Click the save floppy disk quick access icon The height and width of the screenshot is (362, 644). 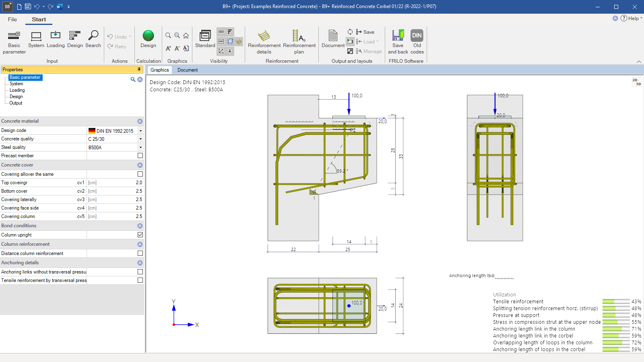coord(28,6)
